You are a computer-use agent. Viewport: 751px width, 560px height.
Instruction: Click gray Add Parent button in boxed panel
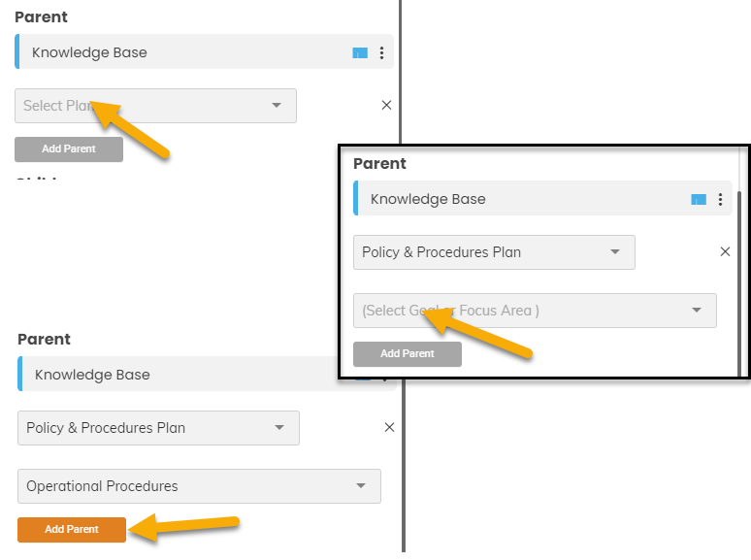click(408, 354)
